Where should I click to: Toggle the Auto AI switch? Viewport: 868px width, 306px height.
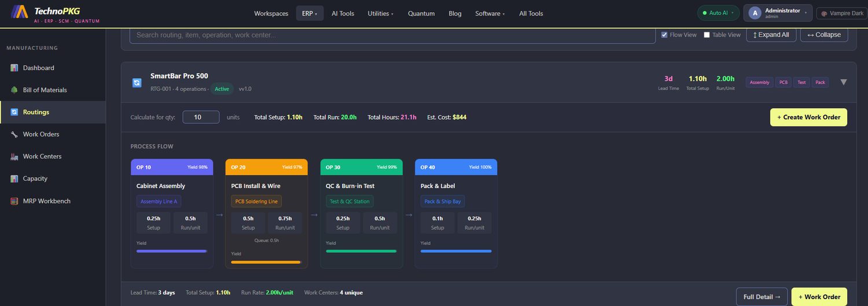click(x=718, y=13)
